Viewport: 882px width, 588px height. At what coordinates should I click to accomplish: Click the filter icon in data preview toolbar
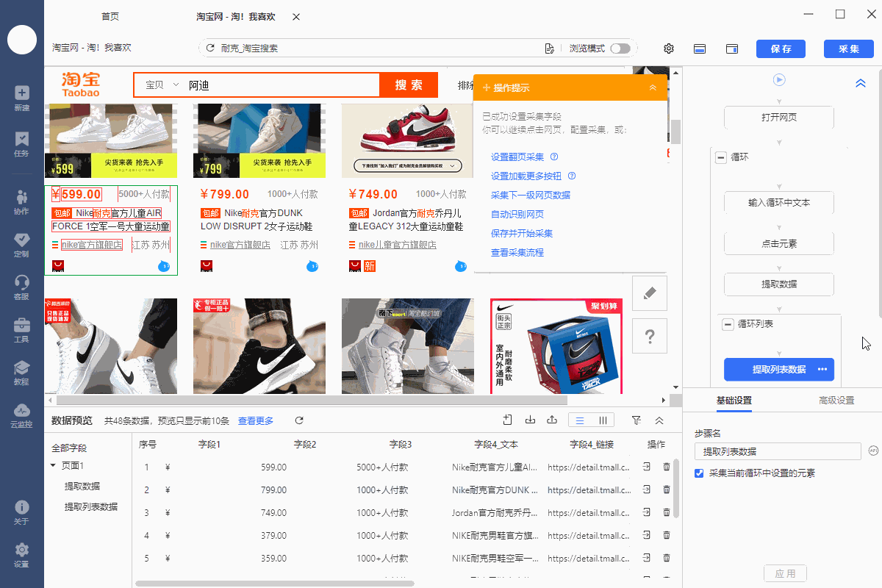(x=637, y=420)
